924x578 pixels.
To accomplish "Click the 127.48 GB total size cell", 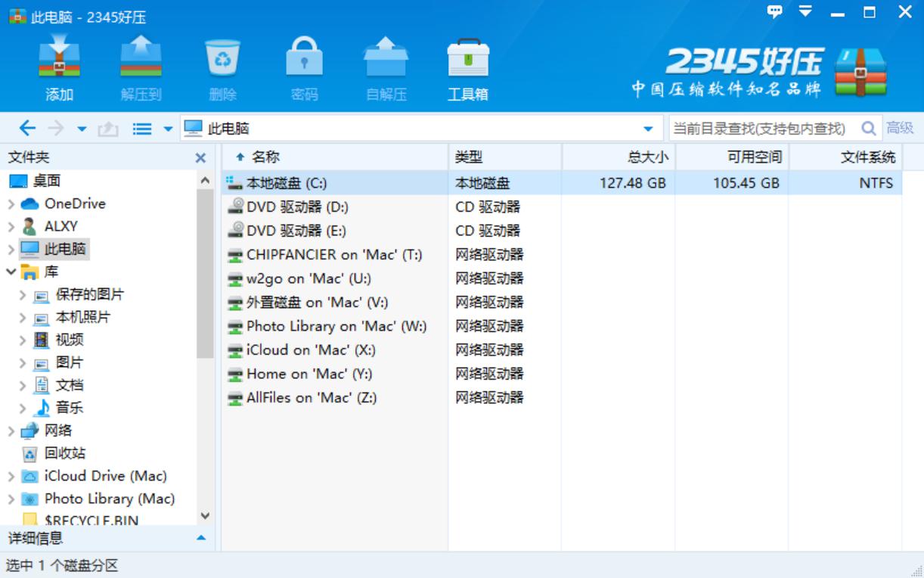I will tap(633, 183).
